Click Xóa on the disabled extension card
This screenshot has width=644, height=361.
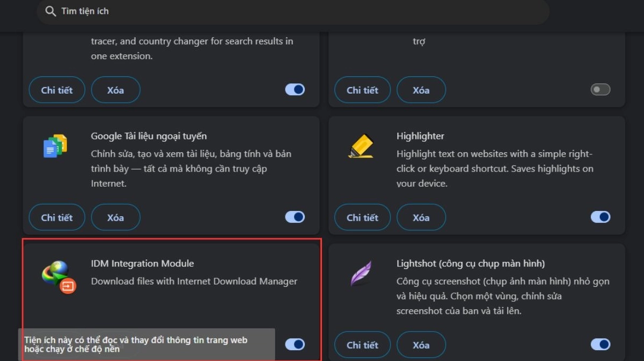tap(421, 90)
